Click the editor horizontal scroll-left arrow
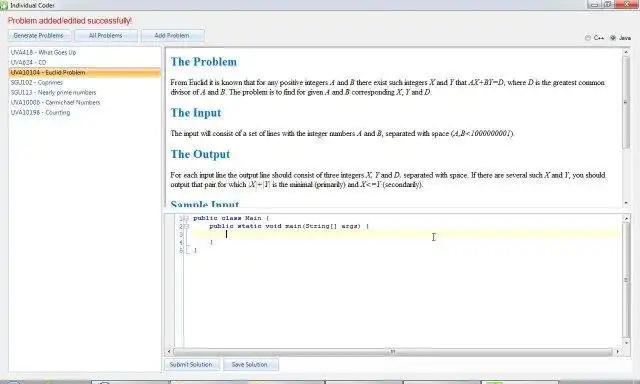Viewport: 640px width, 384px height. click(169, 351)
